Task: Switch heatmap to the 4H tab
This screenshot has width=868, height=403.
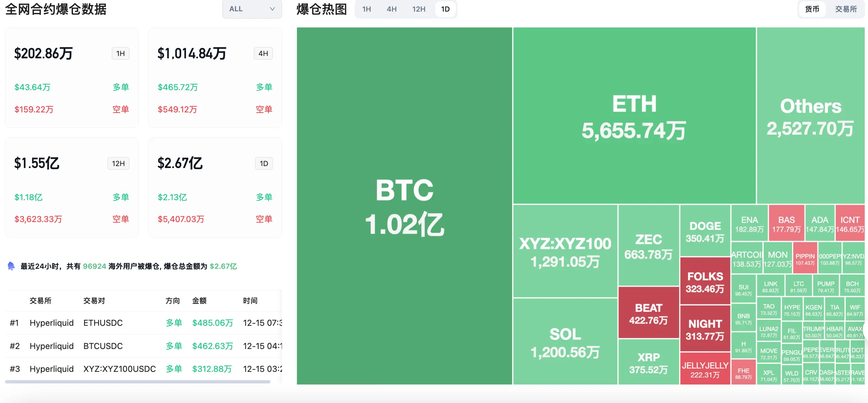Action: (392, 9)
